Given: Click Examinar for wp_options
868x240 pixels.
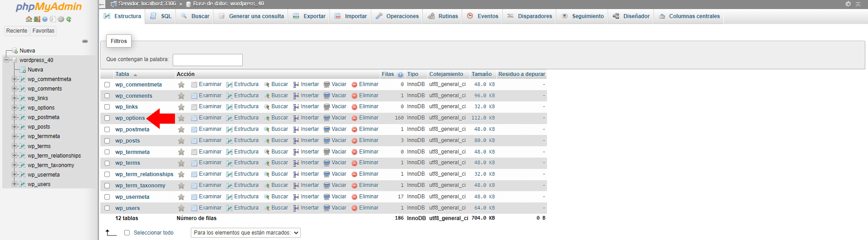Looking at the screenshot, I should click(x=207, y=118).
